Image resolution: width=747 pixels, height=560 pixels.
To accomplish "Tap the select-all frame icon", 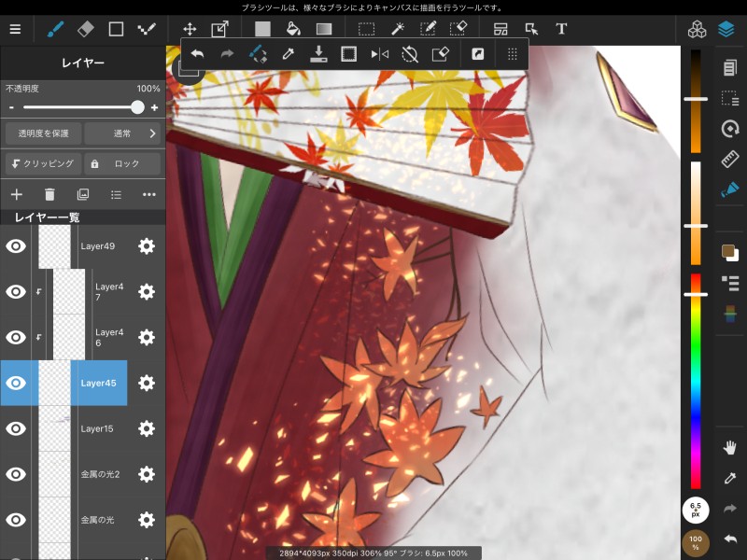I will (348, 54).
